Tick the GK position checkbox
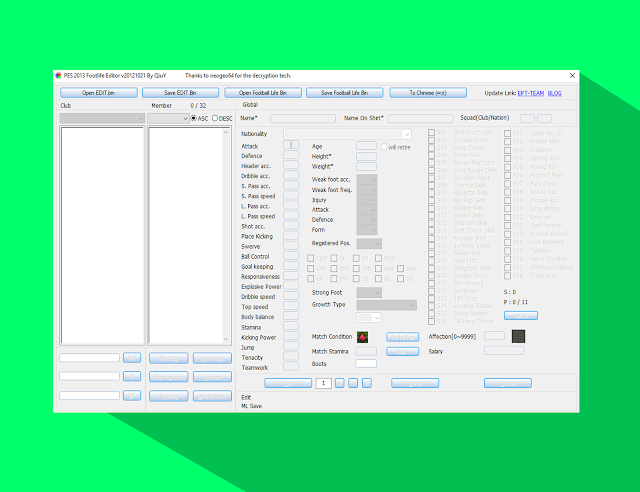The height and width of the screenshot is (492, 640). coord(400,278)
